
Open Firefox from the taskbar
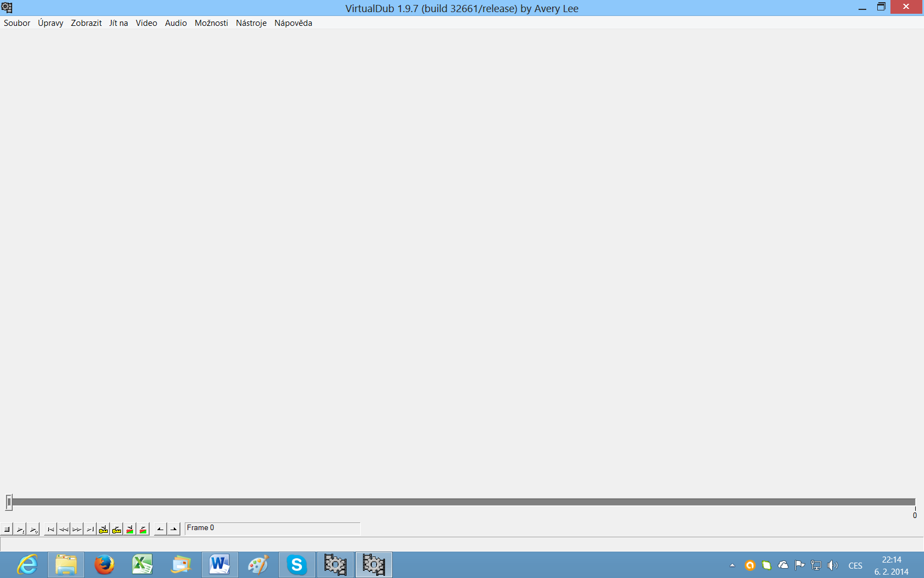105,565
